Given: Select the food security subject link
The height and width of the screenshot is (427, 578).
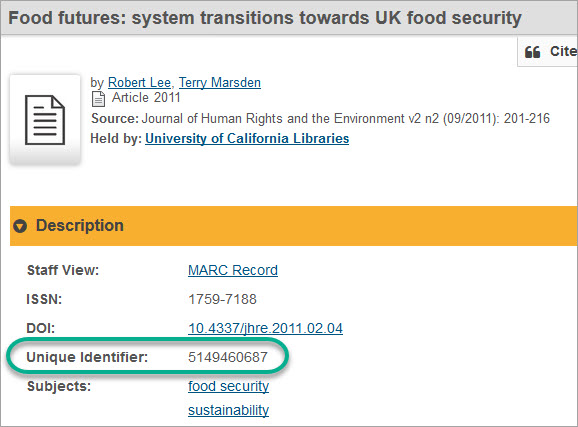Looking at the screenshot, I should click(229, 386).
